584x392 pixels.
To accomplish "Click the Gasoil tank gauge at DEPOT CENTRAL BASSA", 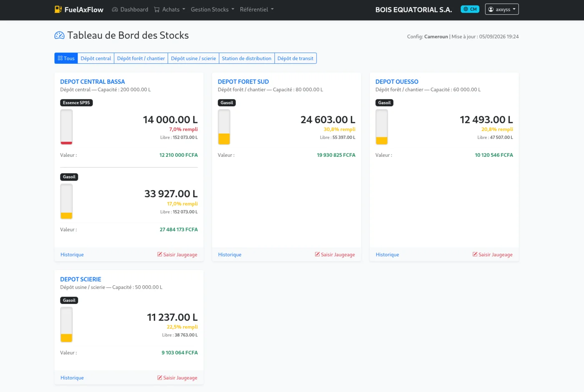I will tap(66, 201).
